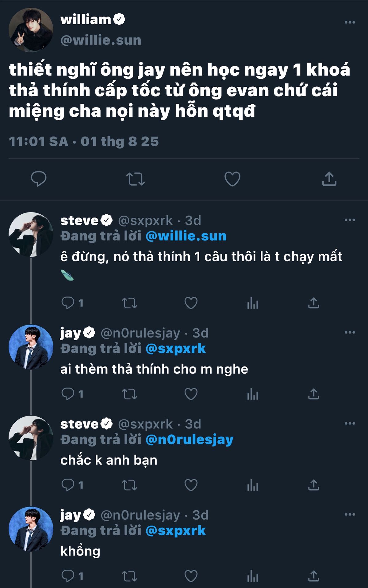Open the @willie.sun mention link
The image size is (368, 588).
coord(186,236)
